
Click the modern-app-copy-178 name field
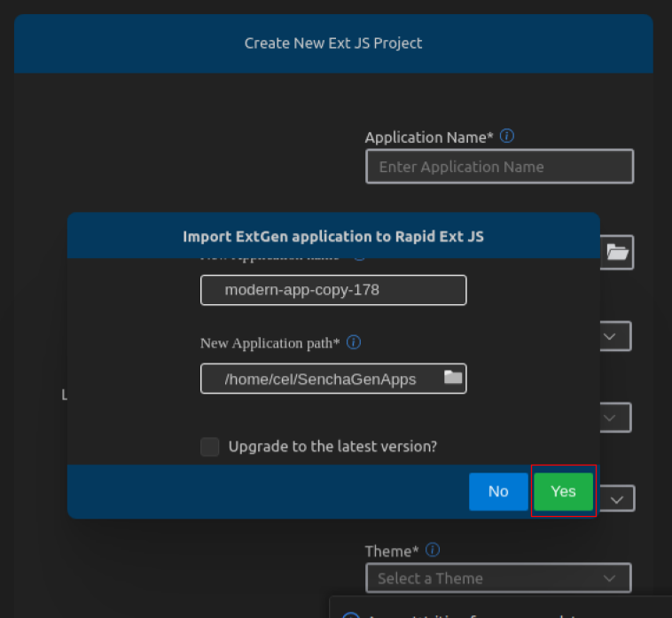pos(333,290)
